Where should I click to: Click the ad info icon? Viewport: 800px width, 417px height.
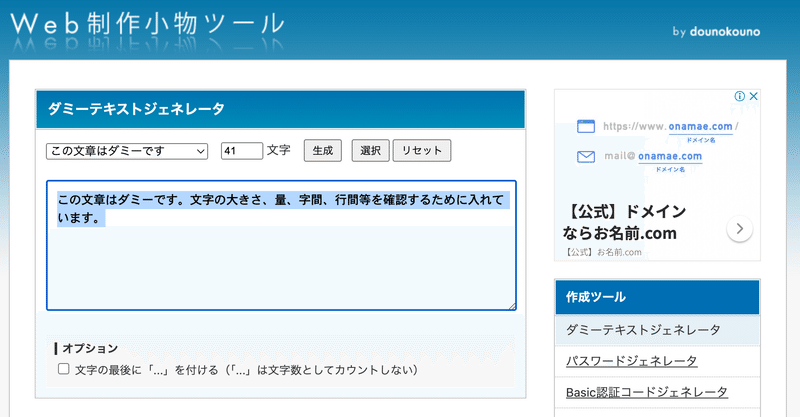tap(739, 96)
